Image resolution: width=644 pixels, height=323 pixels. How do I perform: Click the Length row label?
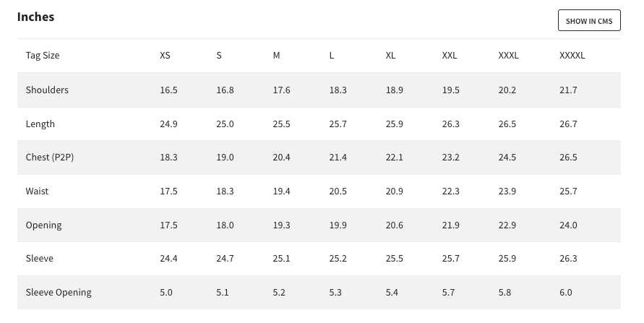tap(40, 124)
